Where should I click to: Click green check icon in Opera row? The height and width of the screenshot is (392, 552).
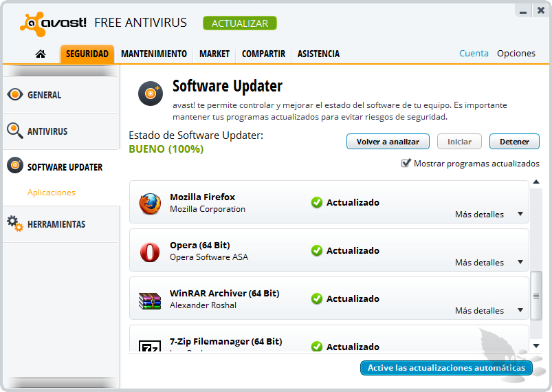[x=317, y=250]
